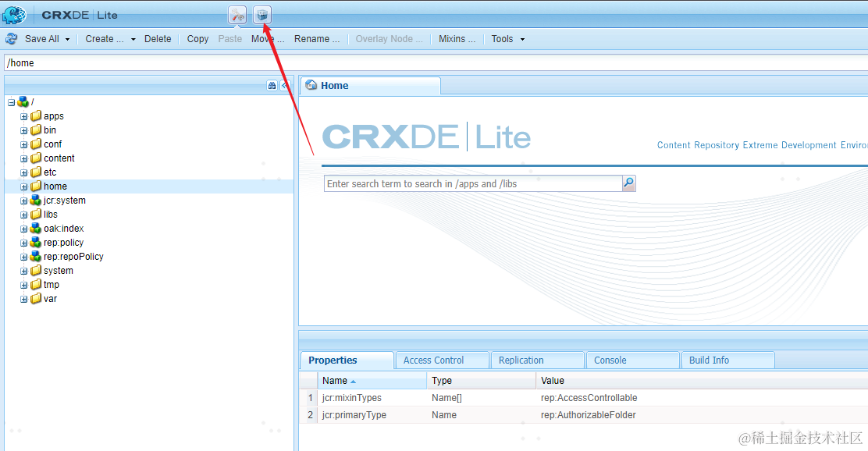Switch to the Properties tab
Viewport: 868px width, 451px height.
[x=347, y=360]
